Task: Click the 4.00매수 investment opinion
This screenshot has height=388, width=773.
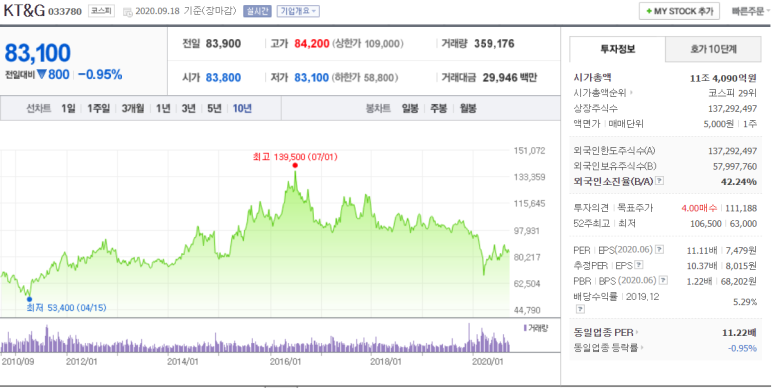Action: pos(699,208)
